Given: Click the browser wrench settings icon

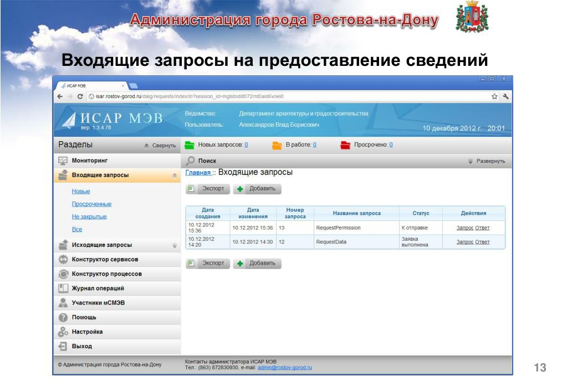Looking at the screenshot, I should (x=505, y=96).
